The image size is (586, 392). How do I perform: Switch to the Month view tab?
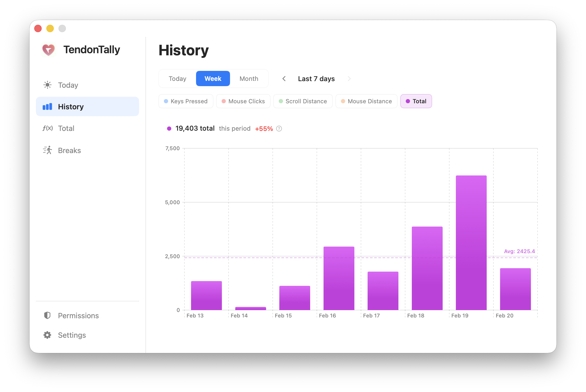click(248, 79)
